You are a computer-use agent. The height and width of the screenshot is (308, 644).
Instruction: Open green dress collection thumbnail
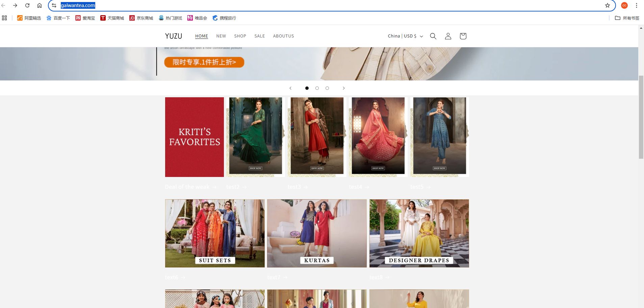256,137
